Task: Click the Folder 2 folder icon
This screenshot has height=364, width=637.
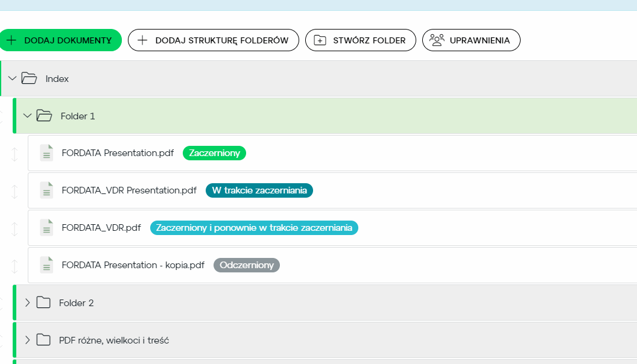Action: click(43, 303)
